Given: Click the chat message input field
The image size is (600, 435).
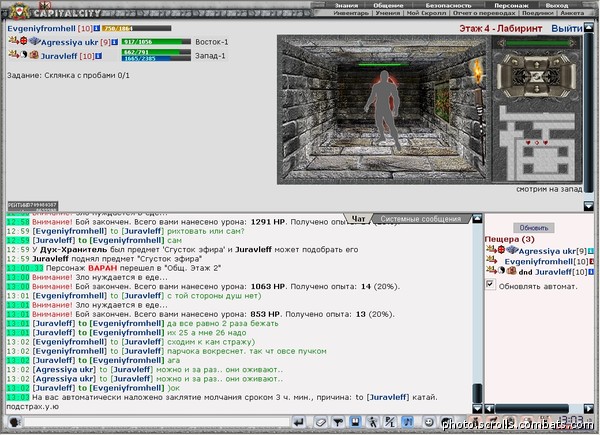Looking at the screenshot, I should click(x=157, y=422).
